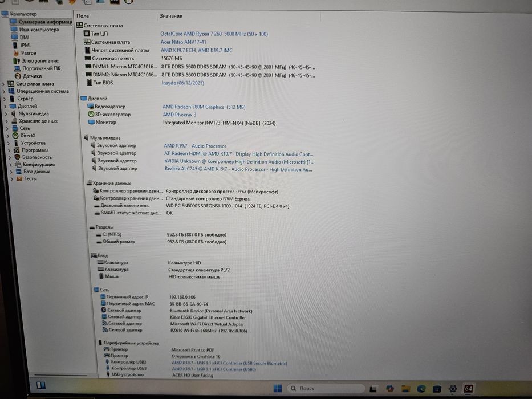Select the HID-совместимая мышь row
This screenshot has width=532, height=399.
(x=160, y=276)
